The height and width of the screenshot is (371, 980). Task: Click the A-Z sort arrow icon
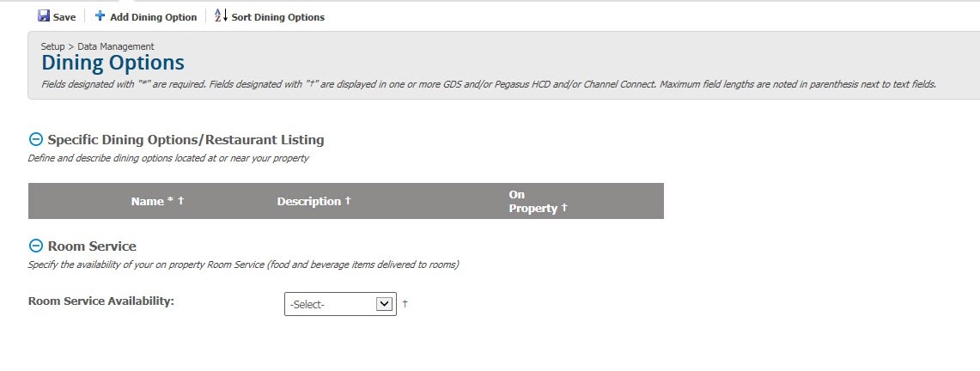[x=222, y=15]
